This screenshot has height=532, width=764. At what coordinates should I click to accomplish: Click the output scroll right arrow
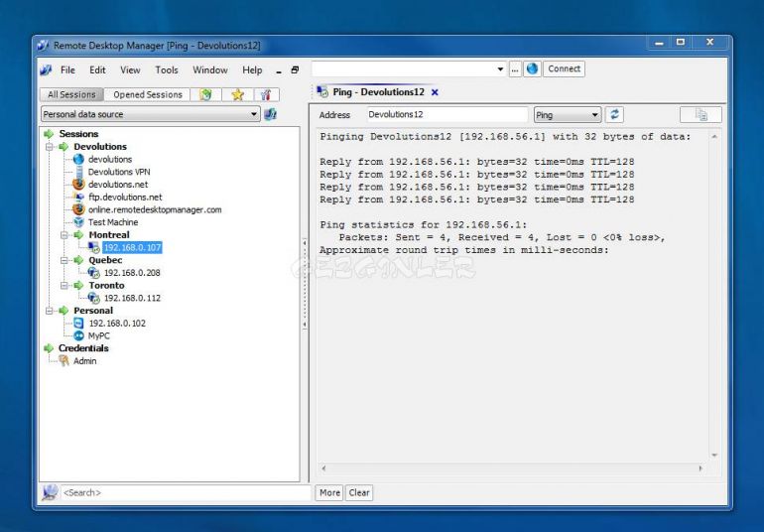point(700,468)
